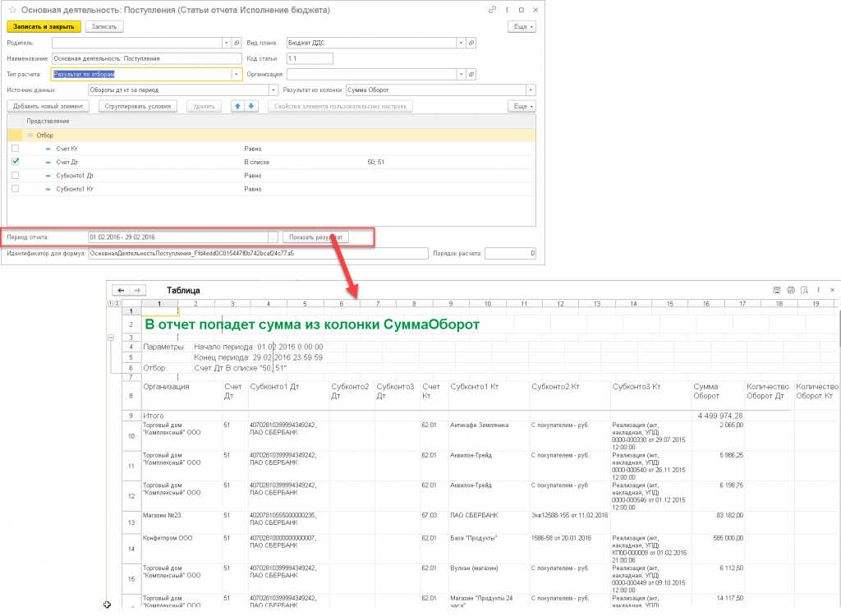Click the Порядок расчета field
The width and height of the screenshot is (841, 616).
[x=510, y=253]
